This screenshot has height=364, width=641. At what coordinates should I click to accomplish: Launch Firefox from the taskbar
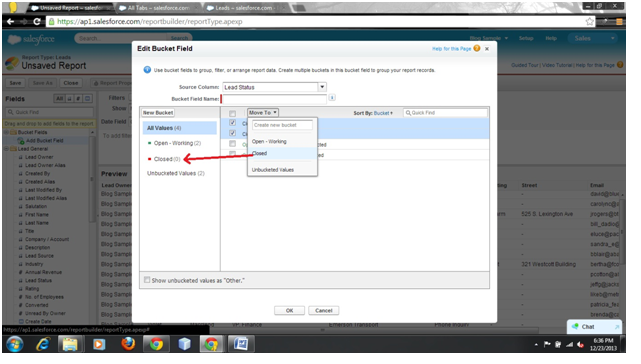(x=128, y=344)
